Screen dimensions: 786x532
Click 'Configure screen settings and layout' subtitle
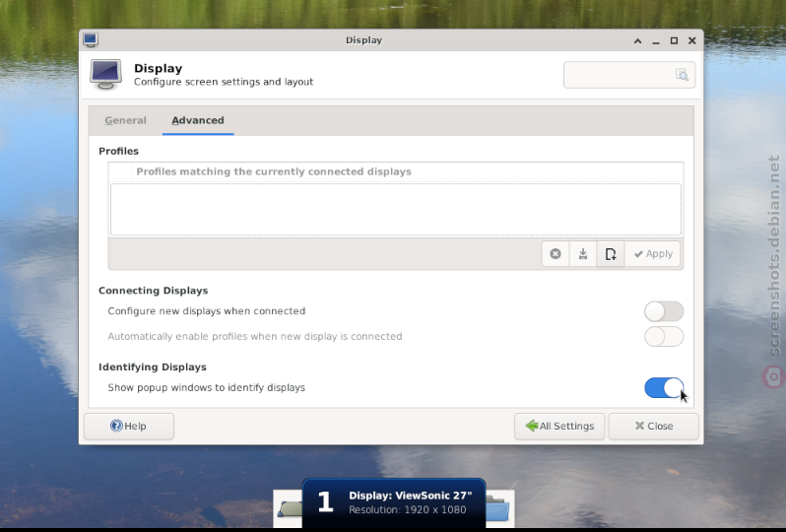(x=224, y=82)
